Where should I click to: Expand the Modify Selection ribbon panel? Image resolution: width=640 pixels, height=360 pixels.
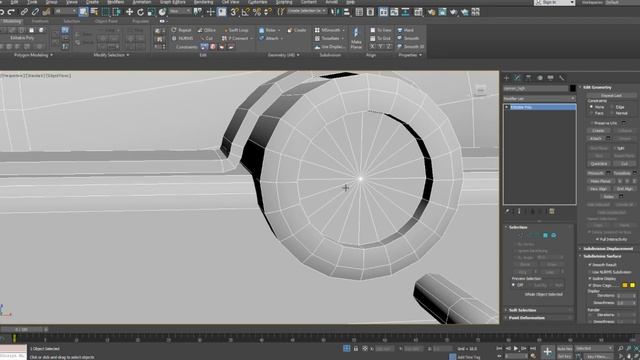[x=111, y=55]
